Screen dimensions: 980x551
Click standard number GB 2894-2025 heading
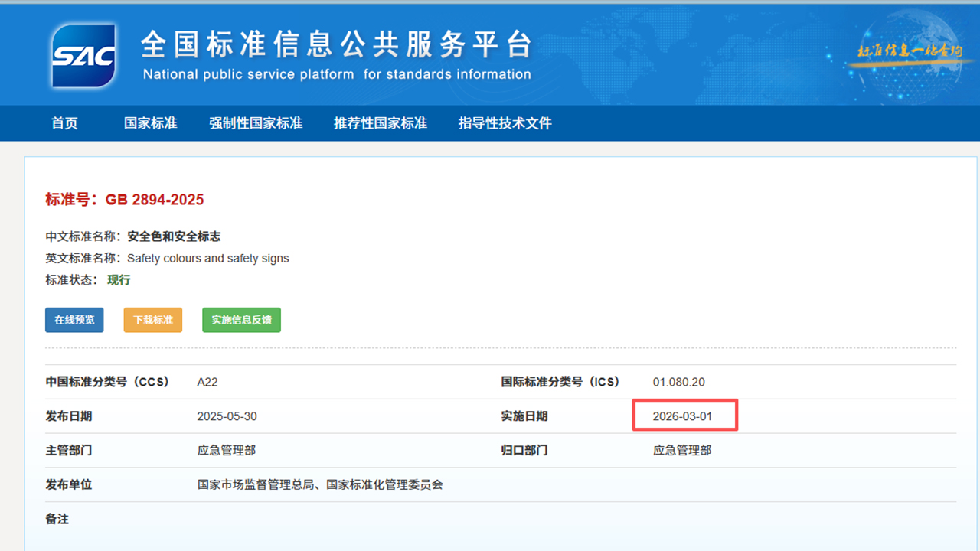point(125,200)
